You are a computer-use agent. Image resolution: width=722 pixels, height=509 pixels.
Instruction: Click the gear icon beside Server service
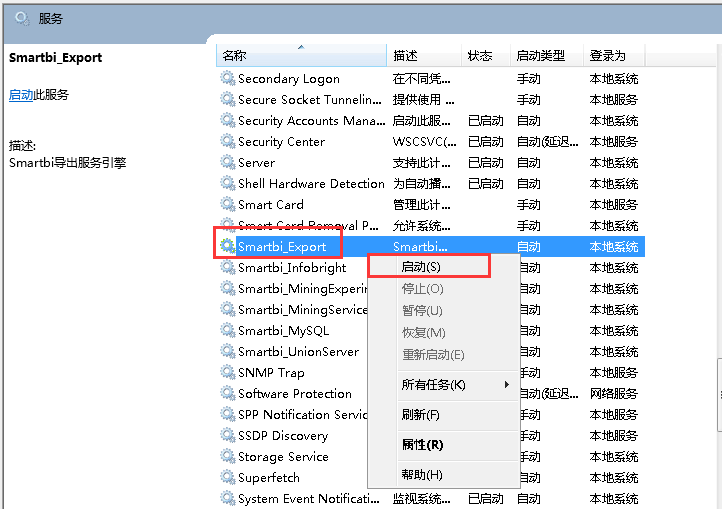(x=227, y=162)
